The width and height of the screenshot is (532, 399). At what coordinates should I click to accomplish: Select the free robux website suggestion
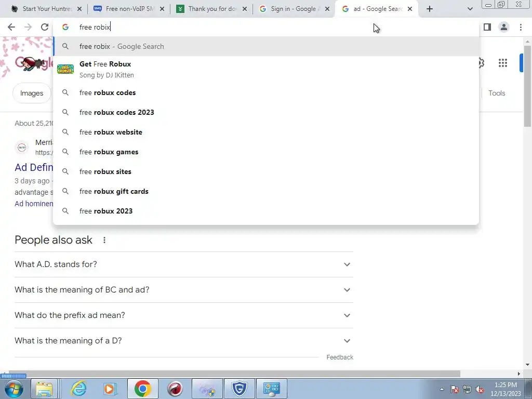click(266, 132)
